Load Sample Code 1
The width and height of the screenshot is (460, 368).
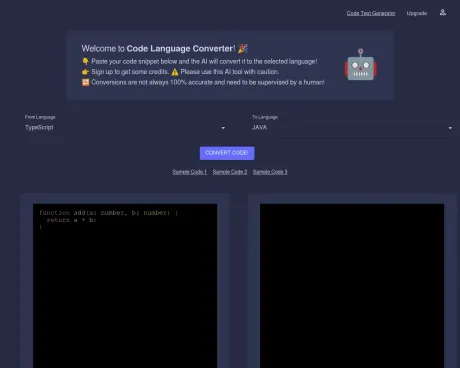pos(189,172)
